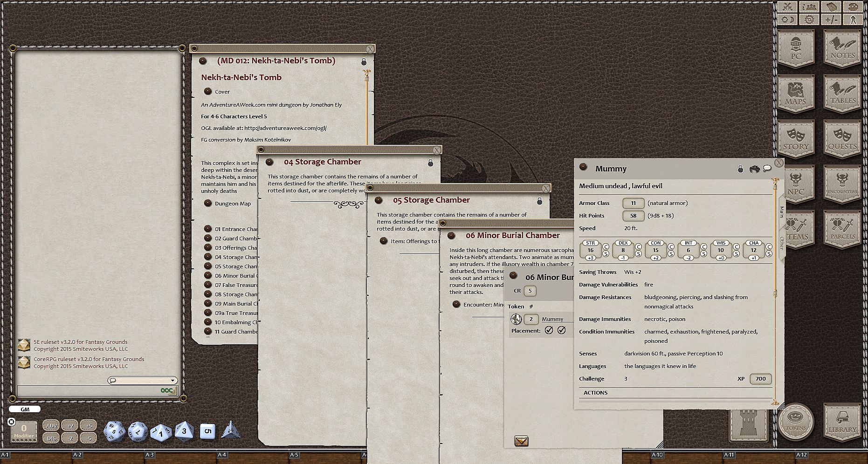The image size is (868, 464).
Task: Open the chat speaker mode dropdown
Action: coord(142,380)
